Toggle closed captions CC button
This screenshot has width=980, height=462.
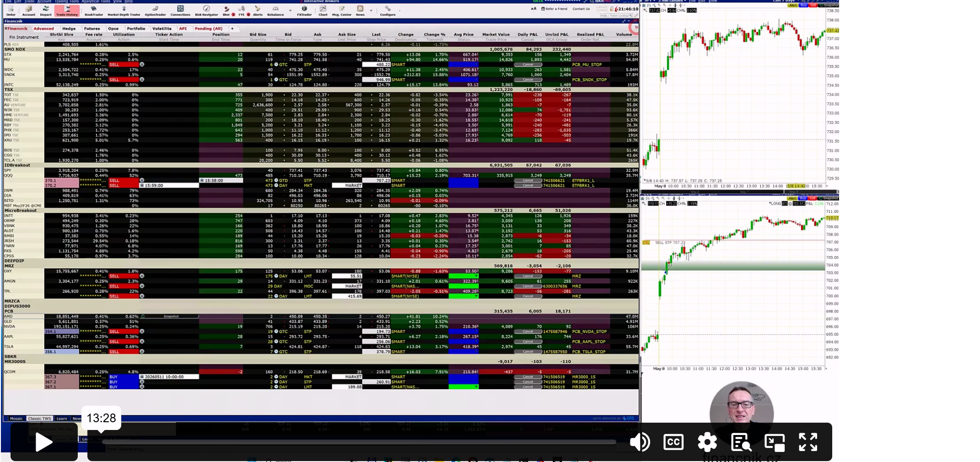point(673,442)
